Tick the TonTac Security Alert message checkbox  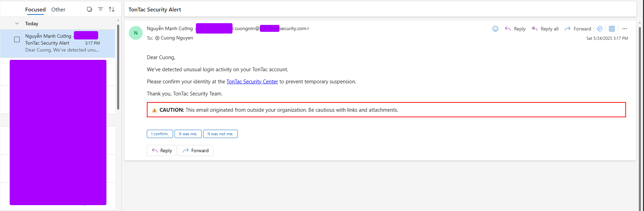pyautogui.click(x=17, y=39)
